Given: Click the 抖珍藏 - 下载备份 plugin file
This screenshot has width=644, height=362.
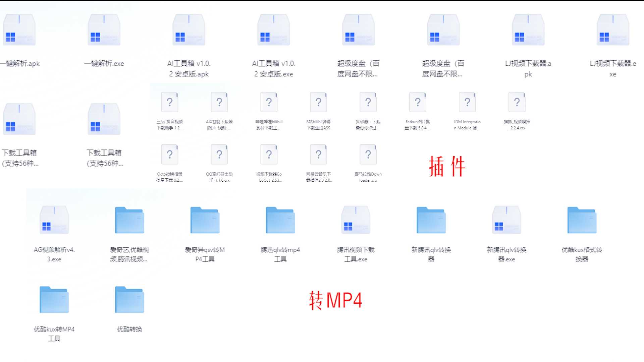Looking at the screenshot, I should [368, 102].
